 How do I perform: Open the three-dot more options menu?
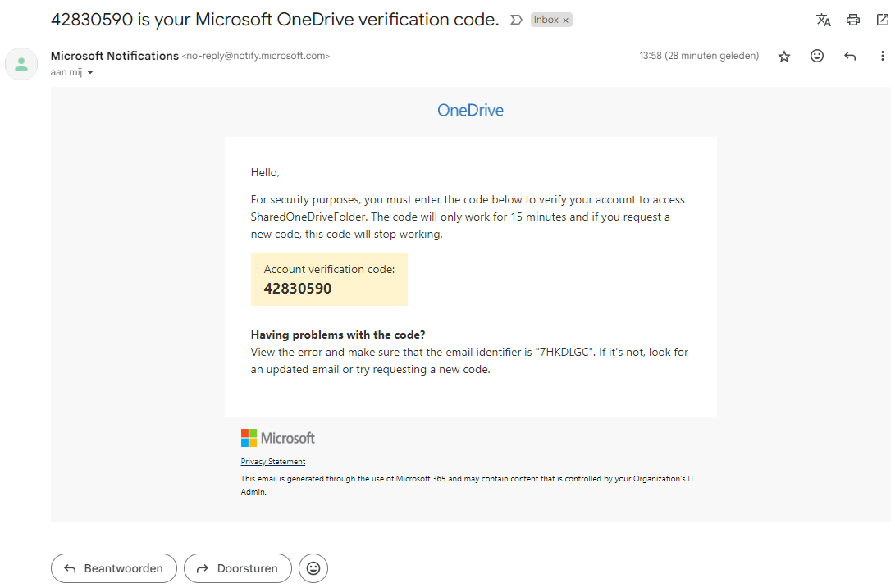(883, 57)
